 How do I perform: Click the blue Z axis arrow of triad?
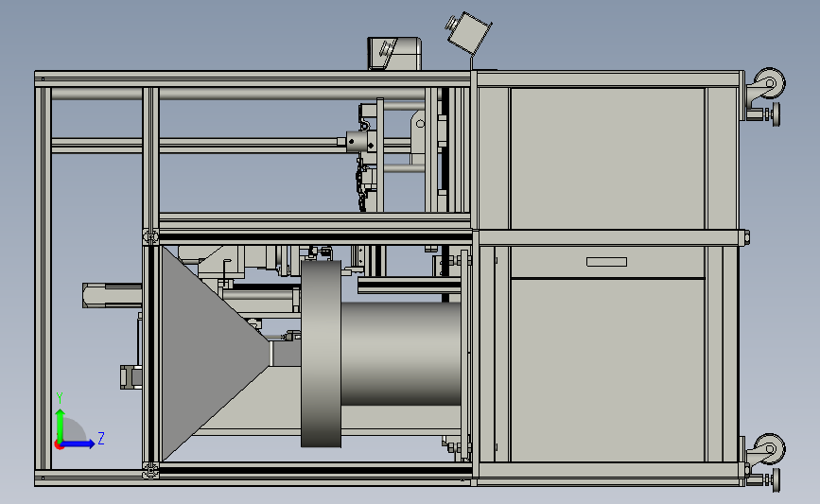point(79,443)
